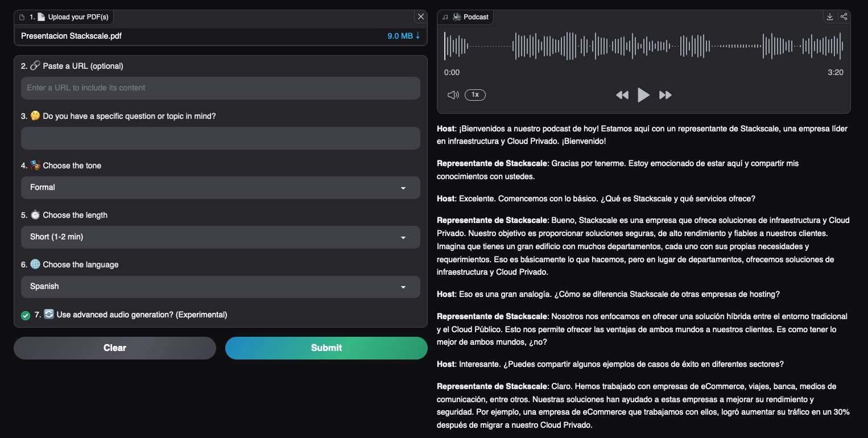
Task: Click the share icon on podcast player
Action: (x=844, y=17)
